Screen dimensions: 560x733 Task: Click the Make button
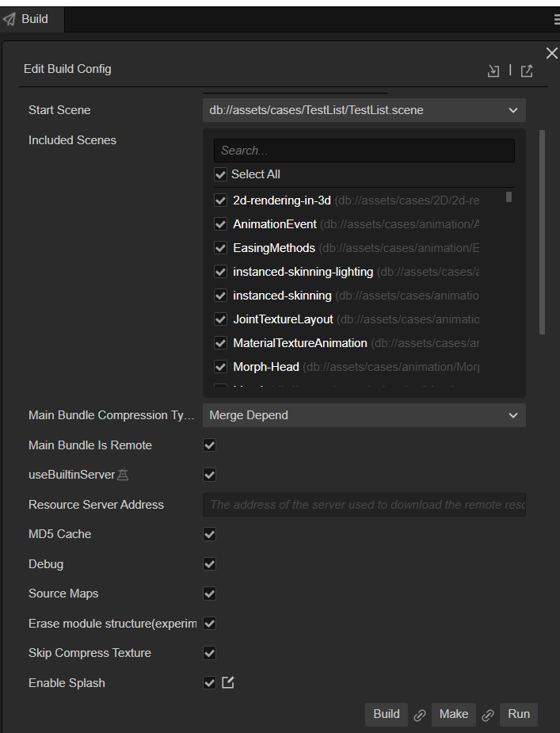point(454,714)
